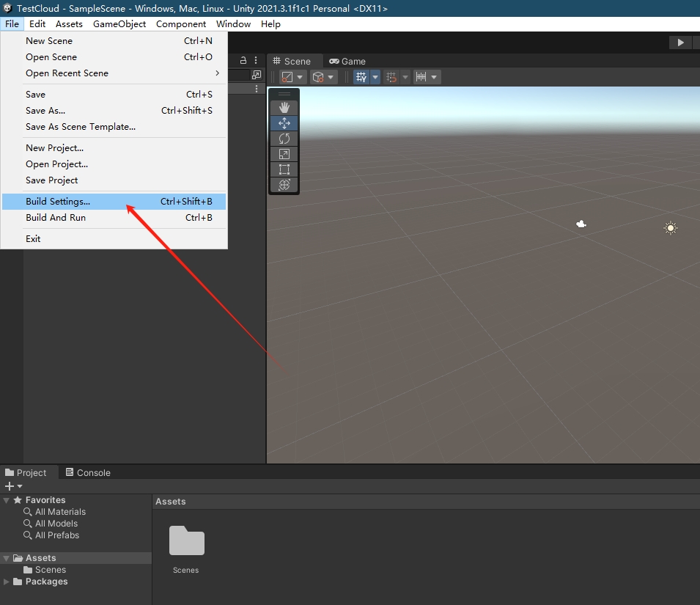Open the Edit menu
This screenshot has width=700, height=605.
coord(37,24)
